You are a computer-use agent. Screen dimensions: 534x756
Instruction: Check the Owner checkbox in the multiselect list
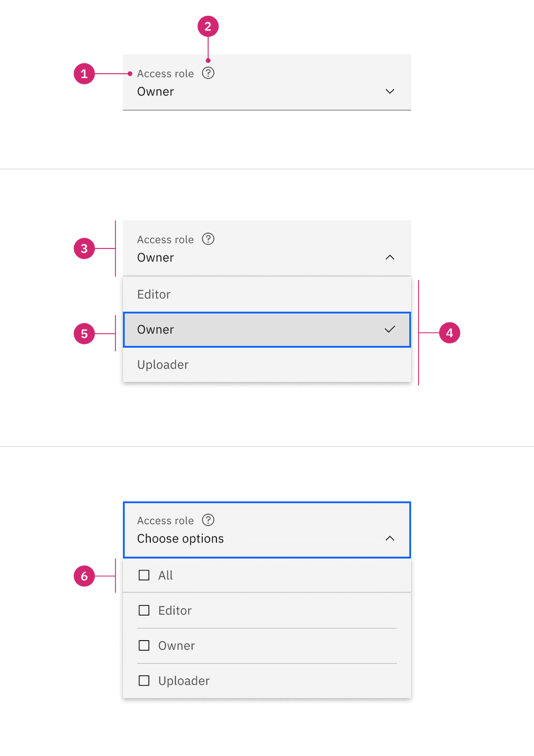coord(144,645)
